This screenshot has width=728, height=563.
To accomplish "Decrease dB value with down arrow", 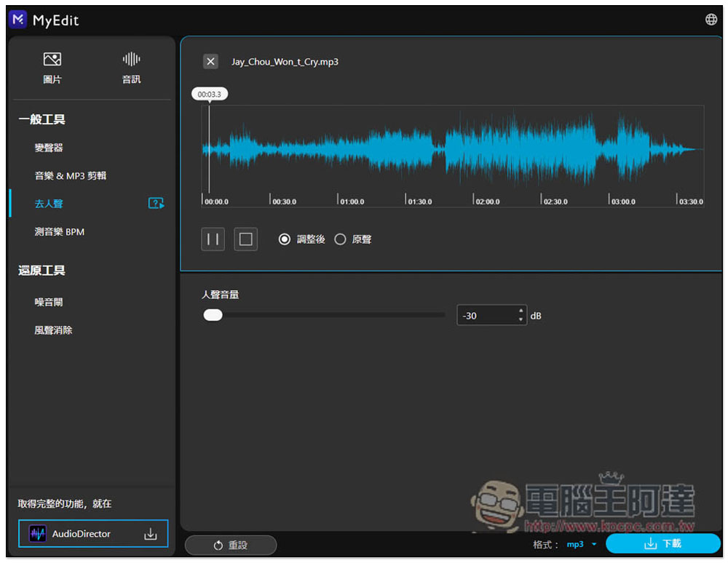I will pos(521,319).
